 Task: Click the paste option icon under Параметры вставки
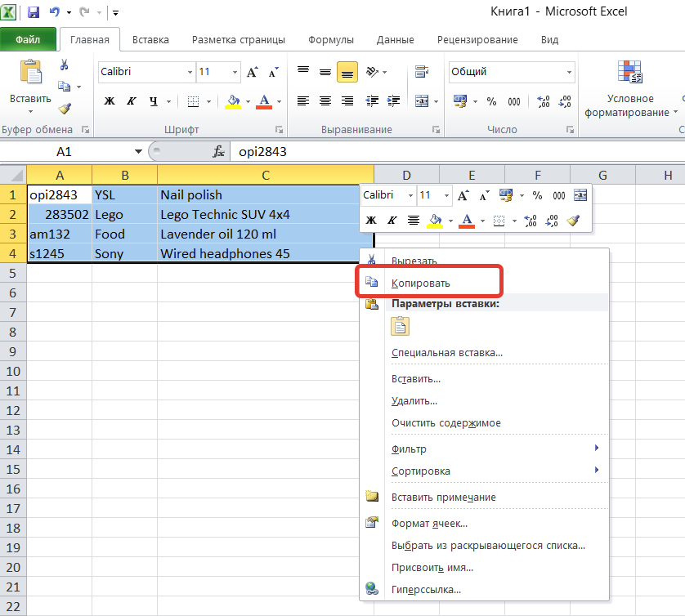400,327
